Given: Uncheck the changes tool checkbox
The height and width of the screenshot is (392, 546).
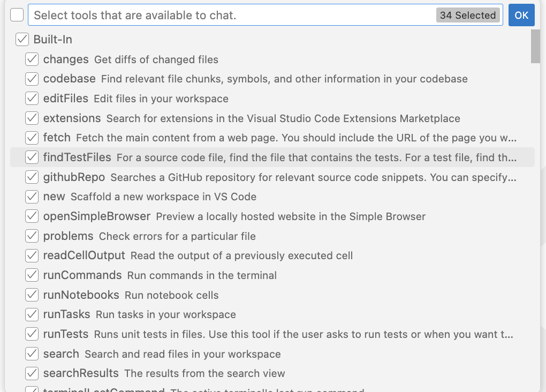Looking at the screenshot, I should [32, 59].
